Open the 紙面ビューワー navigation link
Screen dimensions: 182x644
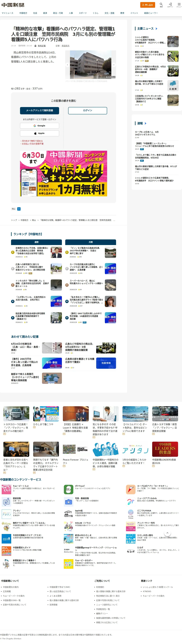pos(151,13)
